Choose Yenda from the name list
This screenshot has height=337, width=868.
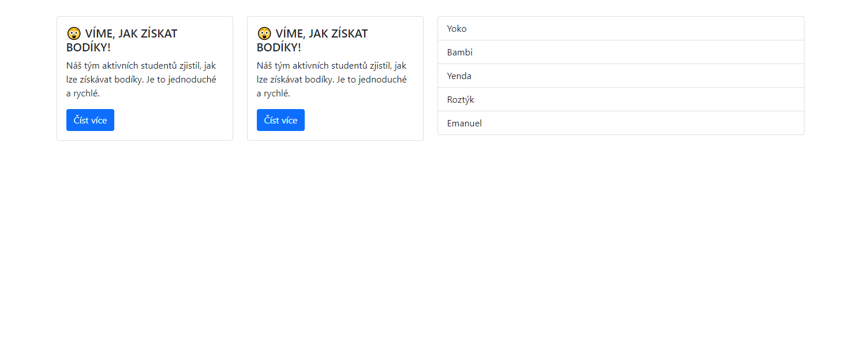click(x=459, y=76)
